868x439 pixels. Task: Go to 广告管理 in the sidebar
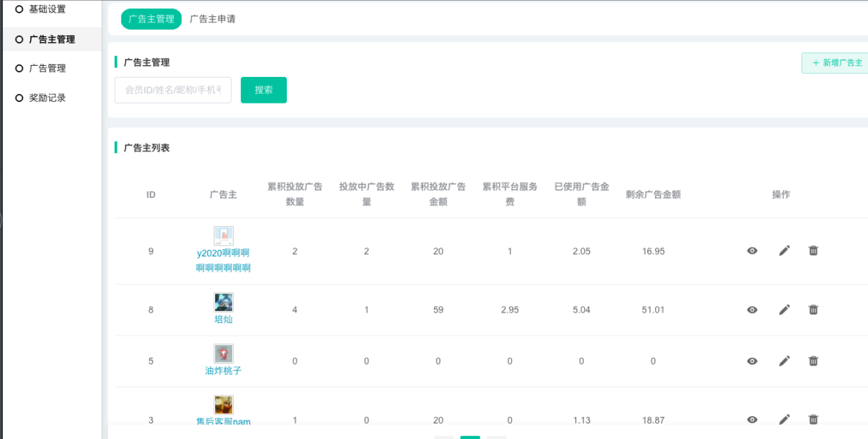pyautogui.click(x=47, y=68)
